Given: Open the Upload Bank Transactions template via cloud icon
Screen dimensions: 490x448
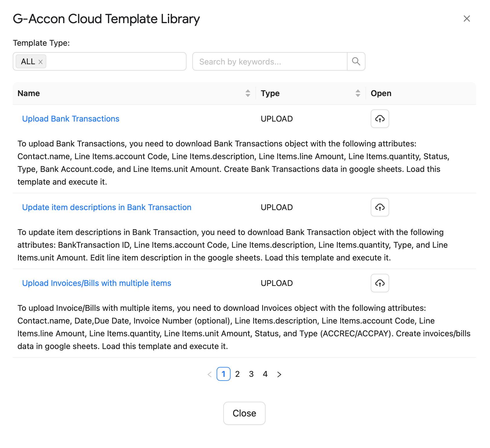Looking at the screenshot, I should [x=380, y=119].
